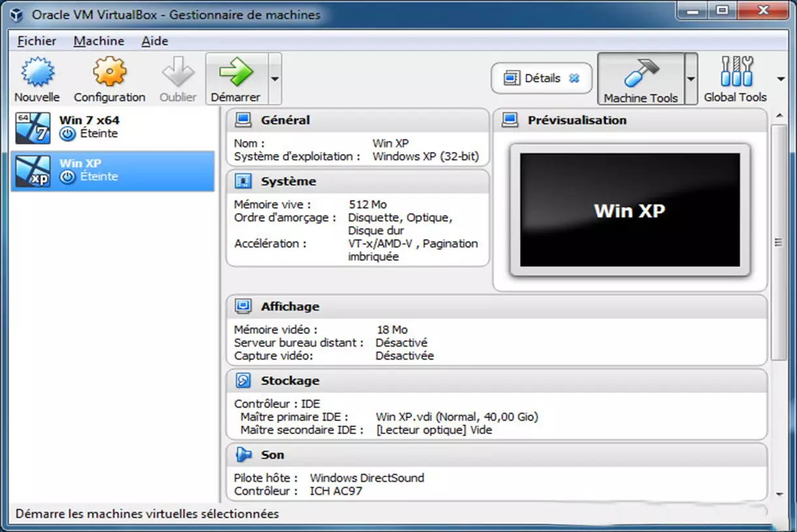The width and height of the screenshot is (797, 532).
Task: Click 'Win XP.vdi (Normal, 40,00 Gio)' entry
Action: coord(457,417)
